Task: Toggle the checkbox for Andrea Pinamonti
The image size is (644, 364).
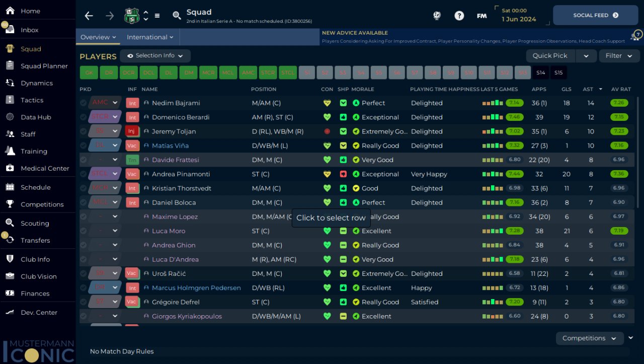Action: pos(84,174)
